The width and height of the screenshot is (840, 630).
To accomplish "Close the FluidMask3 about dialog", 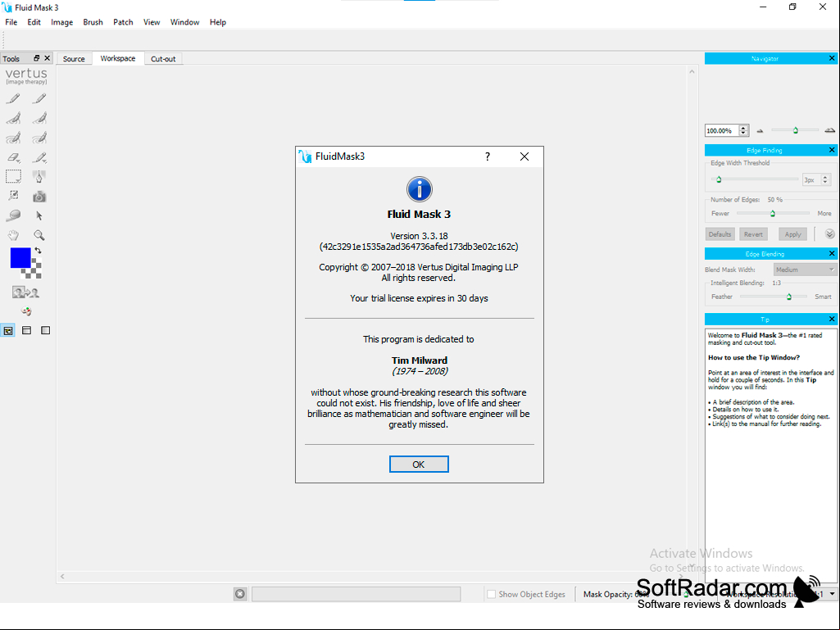I will 524,156.
